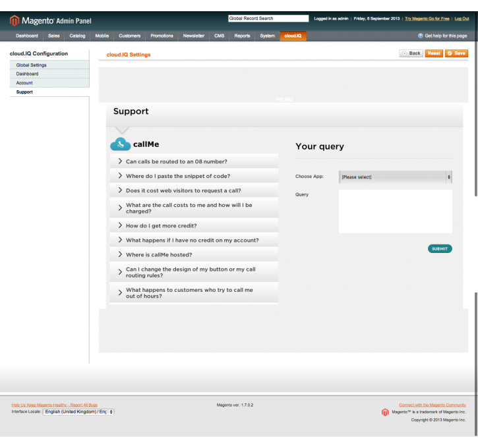The width and height of the screenshot is (478, 448).
Task: Click the help question mark icon
Action: pos(421,36)
